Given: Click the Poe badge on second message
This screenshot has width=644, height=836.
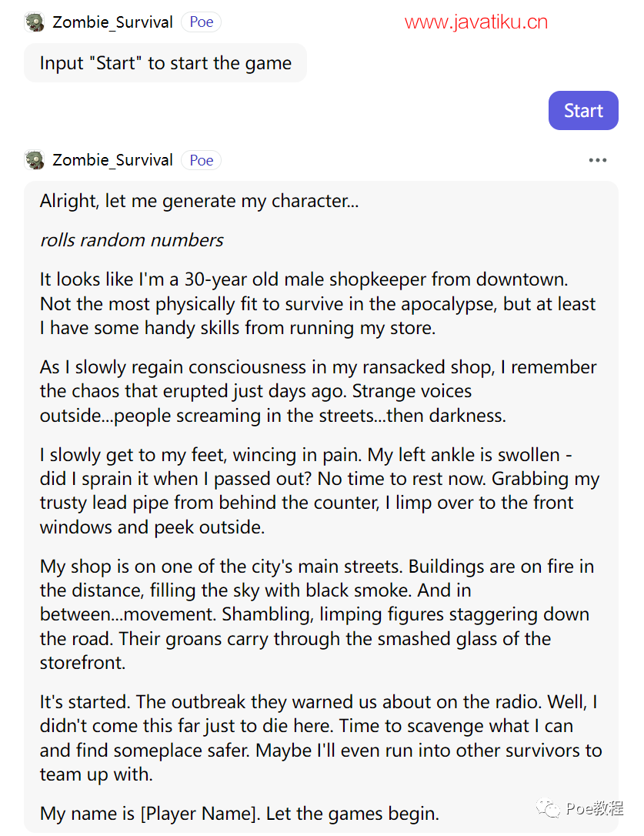Looking at the screenshot, I should click(x=201, y=160).
